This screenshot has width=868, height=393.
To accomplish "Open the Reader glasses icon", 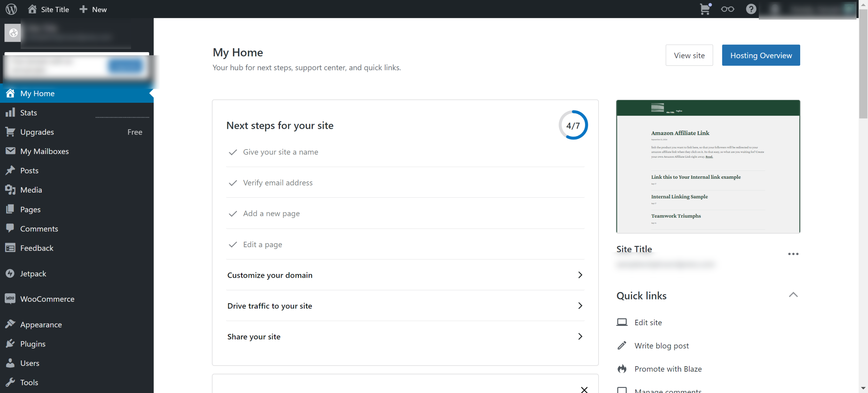I will [727, 9].
